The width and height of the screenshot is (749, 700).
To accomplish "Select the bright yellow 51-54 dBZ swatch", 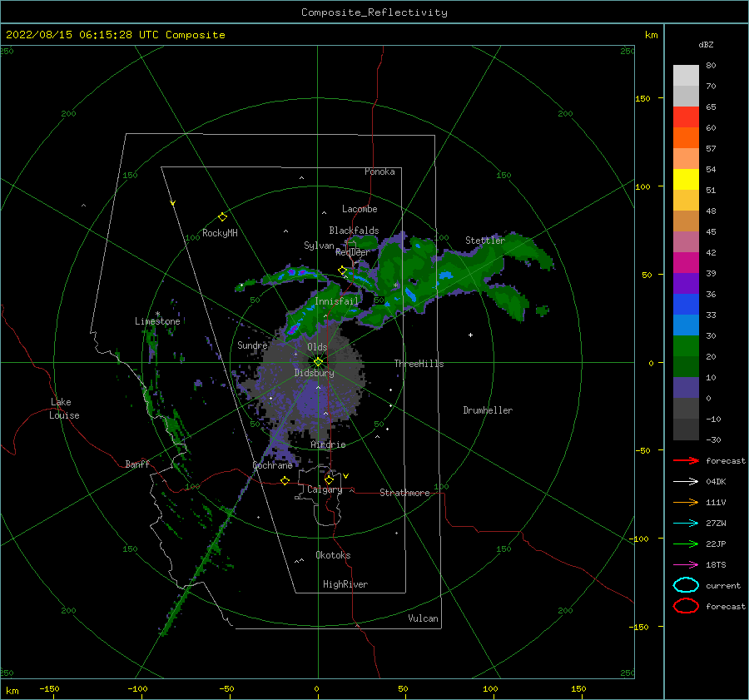I will point(686,180).
